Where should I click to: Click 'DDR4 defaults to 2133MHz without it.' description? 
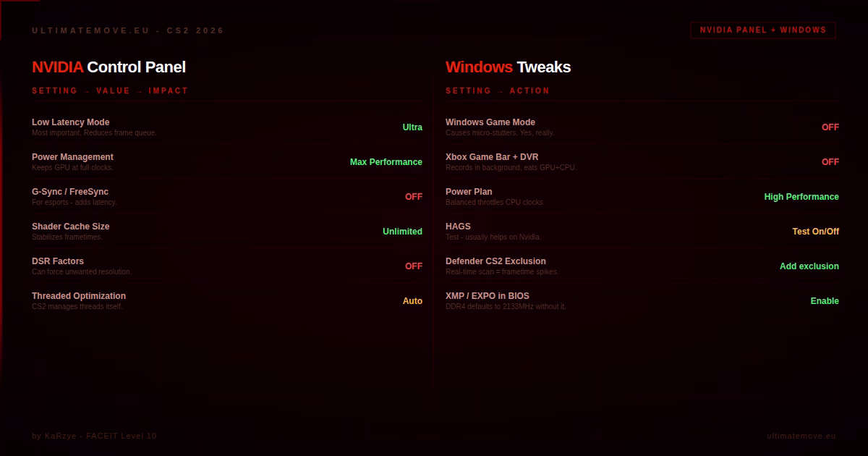506,307
